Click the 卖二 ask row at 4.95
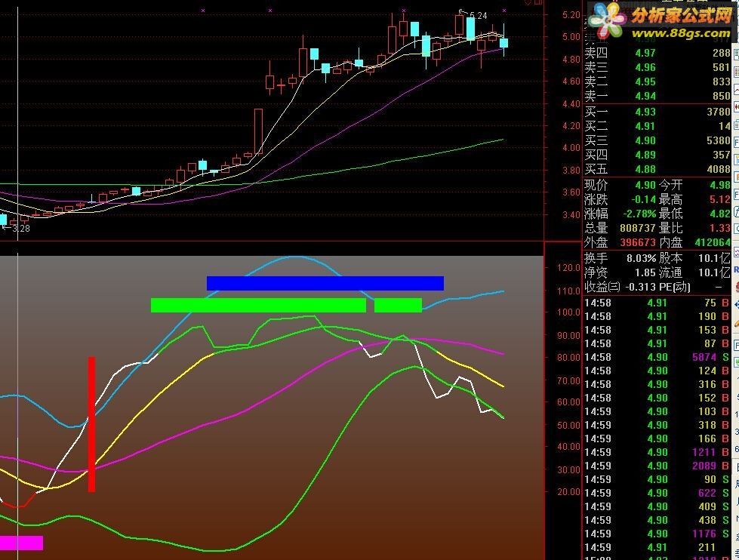The height and width of the screenshot is (560, 739). 657,82
